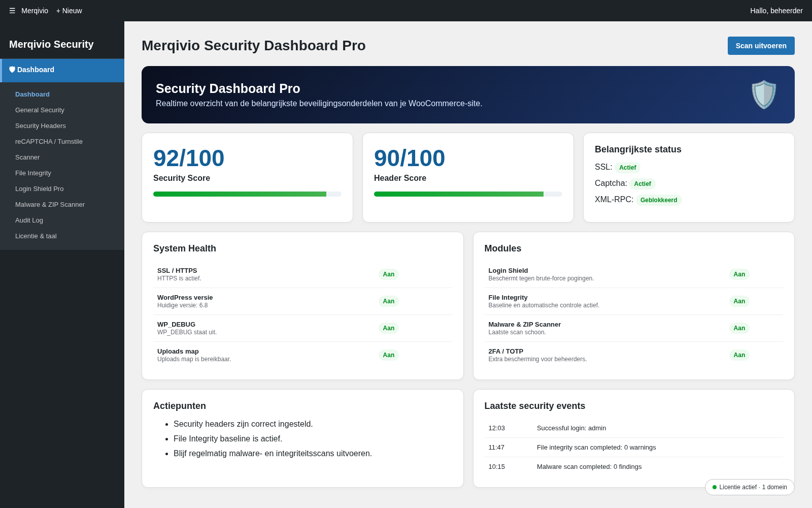Viewport: 812px width, 508px height.
Task: Toggle the Login Shield Aan badge
Action: (x=739, y=274)
